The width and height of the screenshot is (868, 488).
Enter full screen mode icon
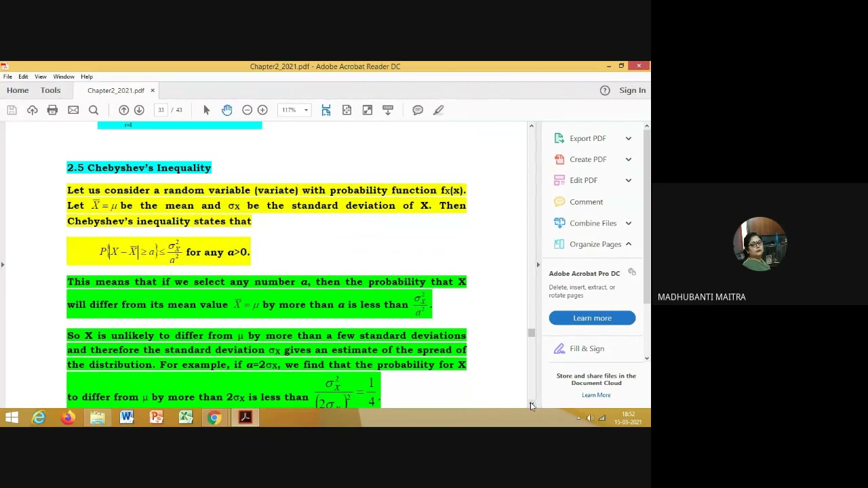(x=367, y=110)
